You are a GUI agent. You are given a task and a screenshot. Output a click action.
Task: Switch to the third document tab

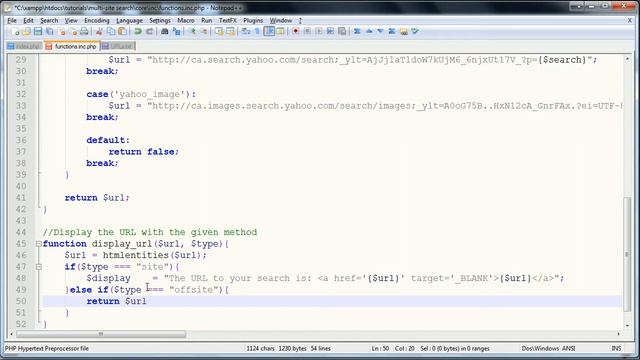click(x=118, y=46)
